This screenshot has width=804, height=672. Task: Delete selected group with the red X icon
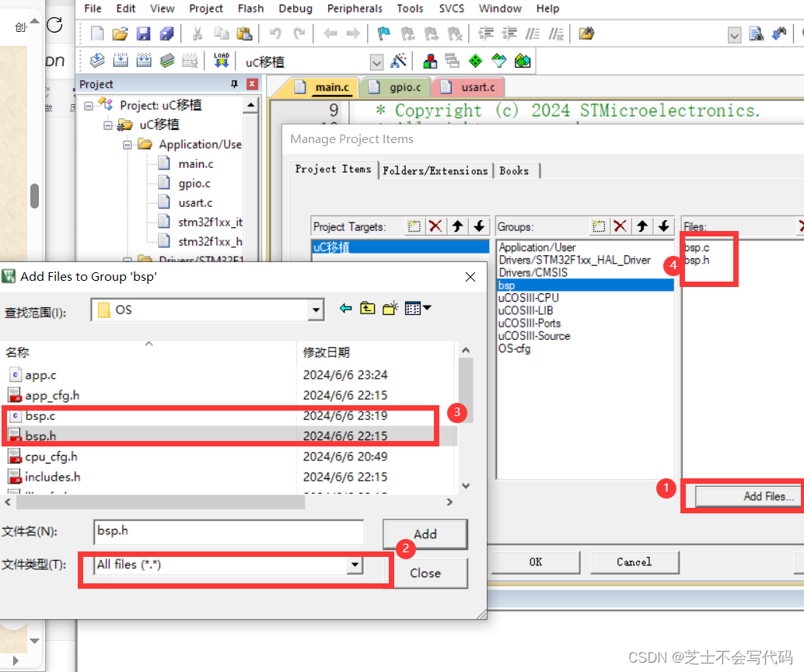click(620, 226)
